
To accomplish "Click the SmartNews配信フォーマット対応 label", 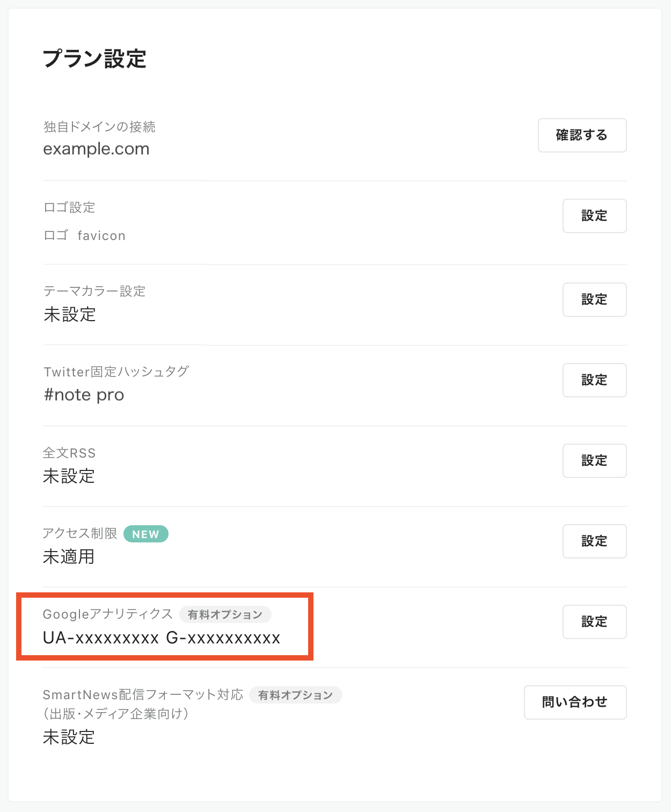I will coord(143,694).
